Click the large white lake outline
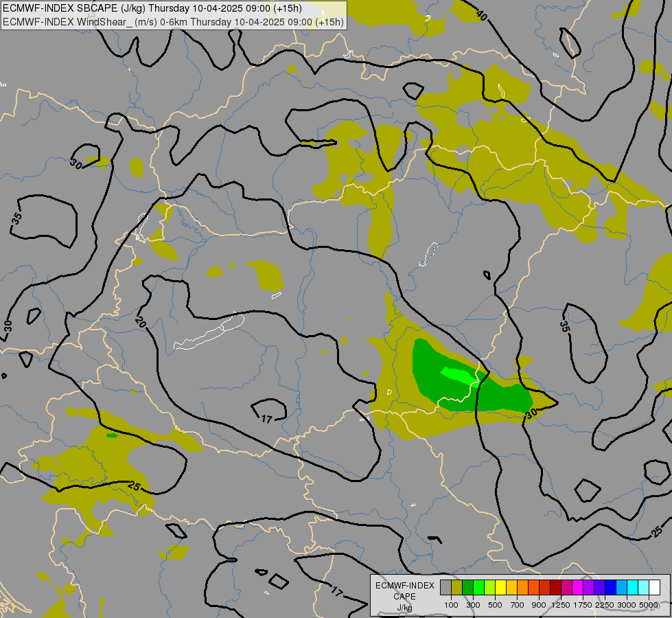Viewport: 672px width, 618px height. pos(209,333)
